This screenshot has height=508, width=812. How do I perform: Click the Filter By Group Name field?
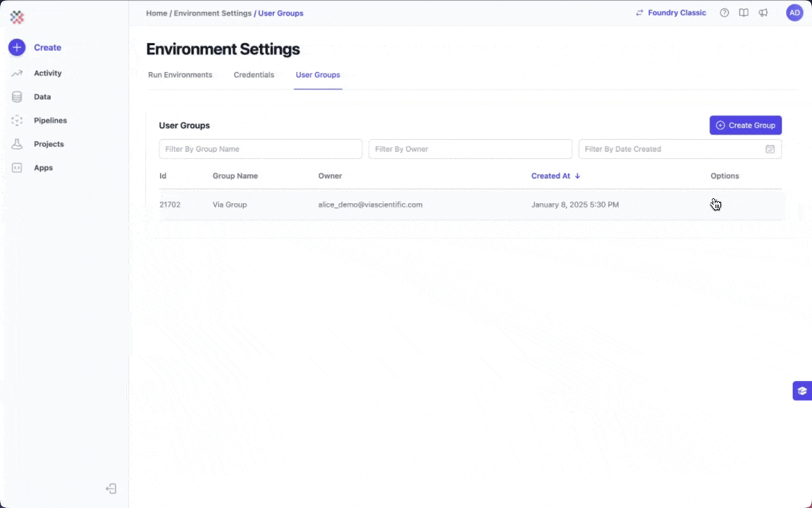[260, 149]
